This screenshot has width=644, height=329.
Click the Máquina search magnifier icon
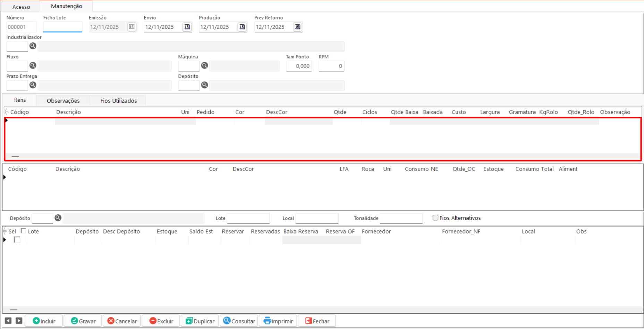[x=205, y=65]
